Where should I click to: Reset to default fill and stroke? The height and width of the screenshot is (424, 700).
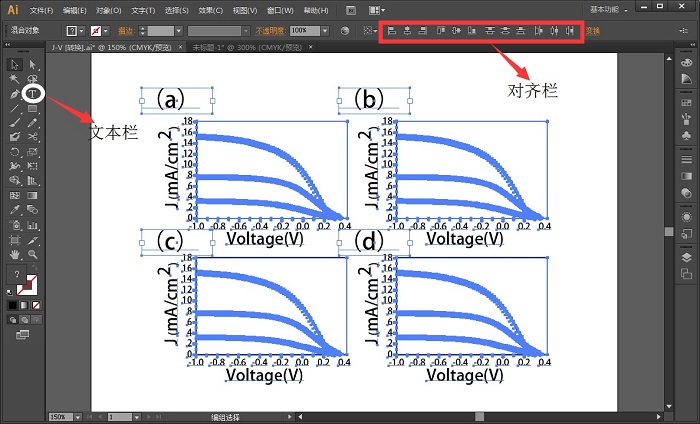tap(10, 292)
